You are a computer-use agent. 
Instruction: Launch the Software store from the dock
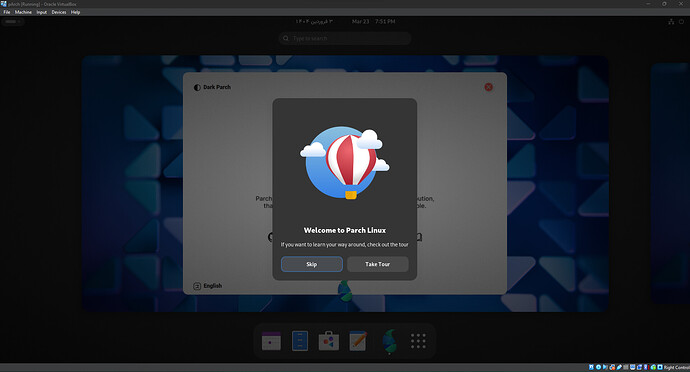tap(329, 341)
